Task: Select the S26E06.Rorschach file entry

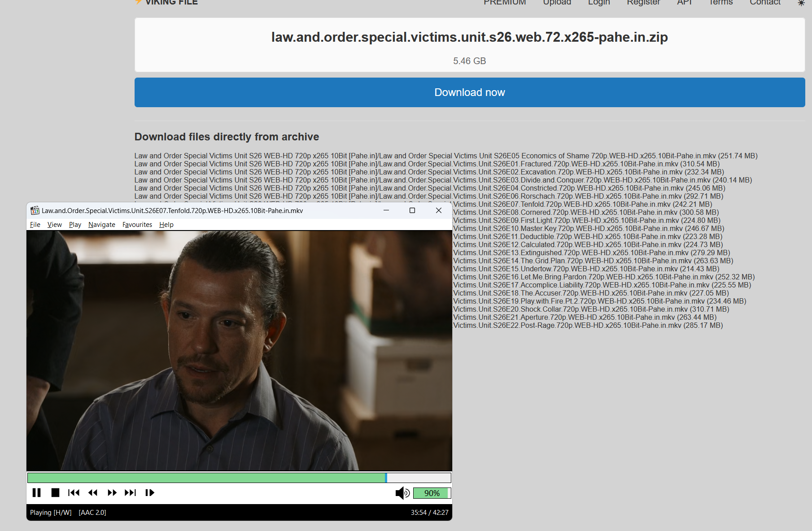Action: tap(429, 196)
